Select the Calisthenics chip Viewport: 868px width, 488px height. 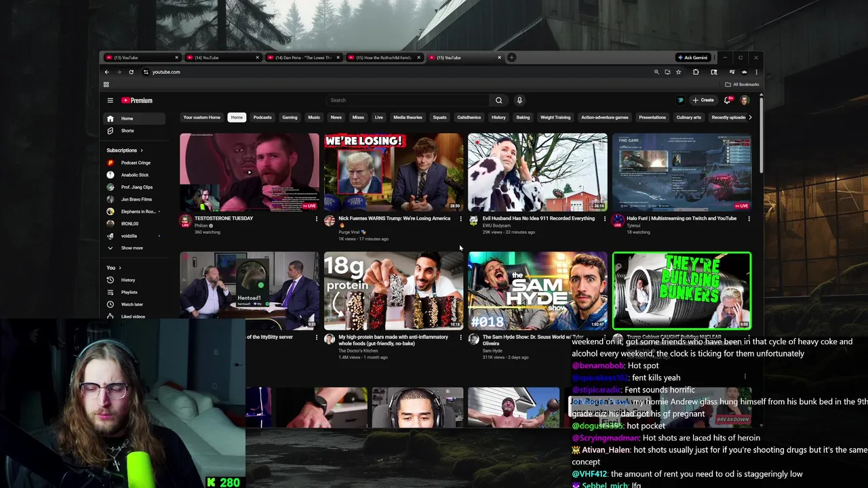(469, 117)
